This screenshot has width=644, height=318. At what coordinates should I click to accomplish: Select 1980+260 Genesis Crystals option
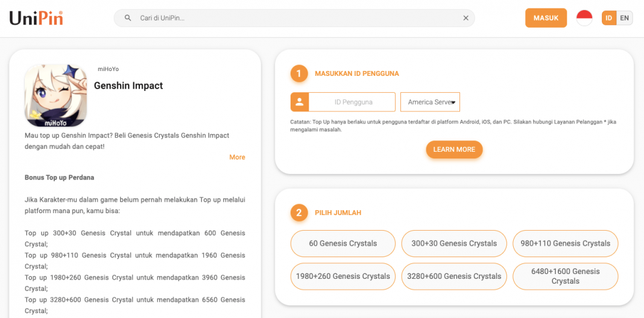(x=343, y=276)
